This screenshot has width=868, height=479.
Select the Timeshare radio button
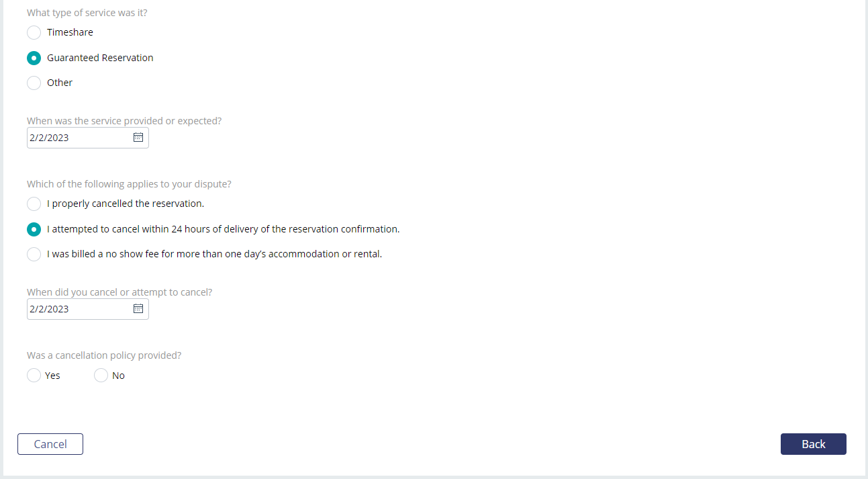[x=34, y=32]
